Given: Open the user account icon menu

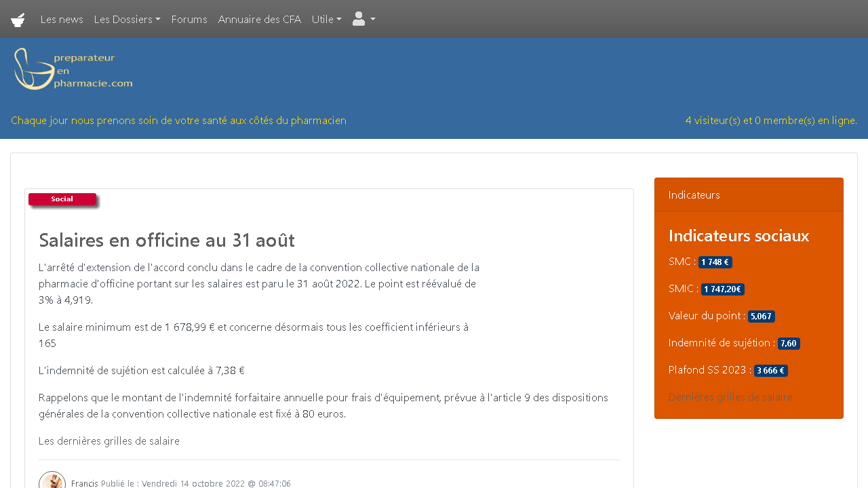Looking at the screenshot, I should (363, 19).
